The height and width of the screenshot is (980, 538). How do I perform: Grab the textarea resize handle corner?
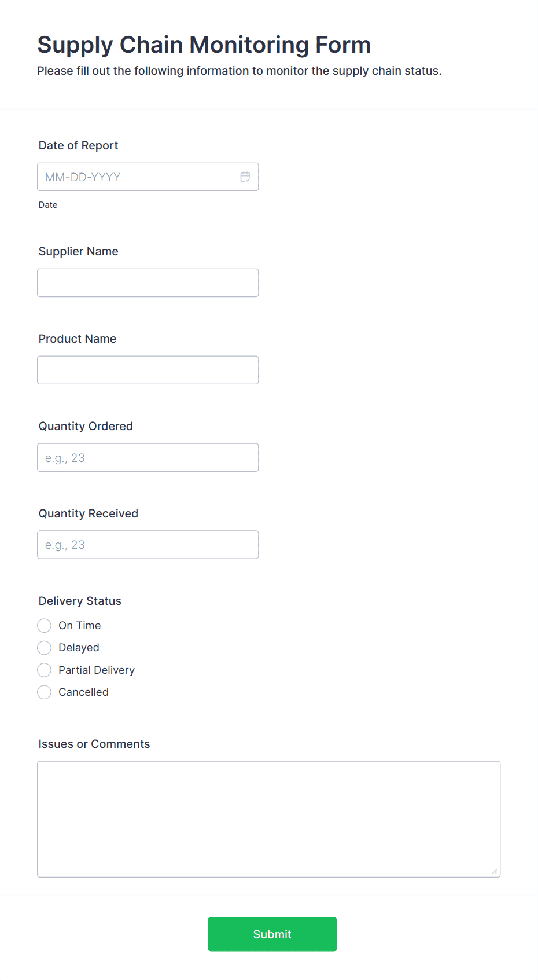(x=495, y=872)
